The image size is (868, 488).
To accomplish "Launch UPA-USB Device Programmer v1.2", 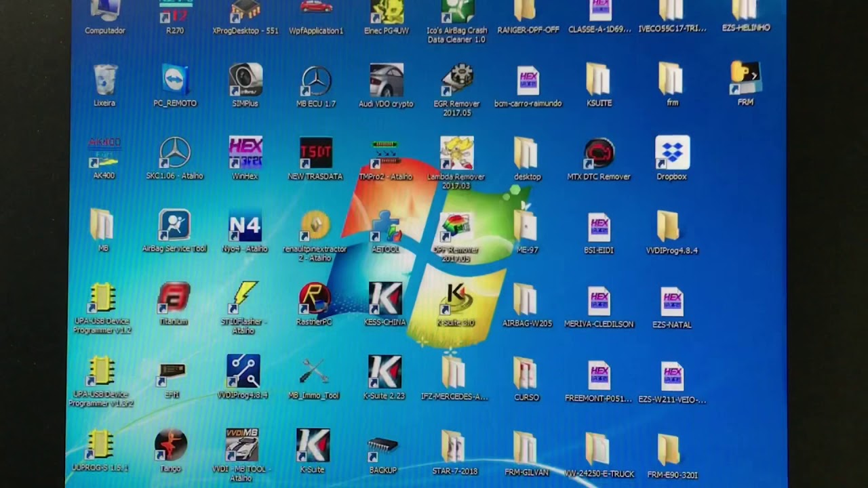I will point(102,309).
